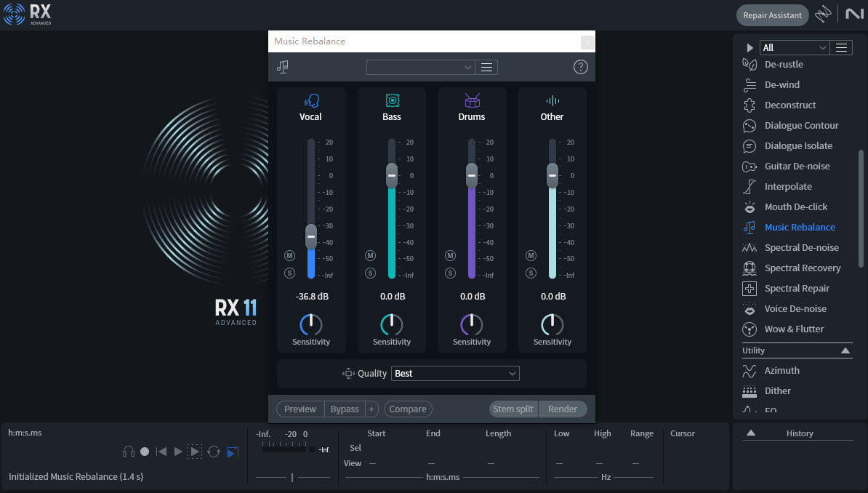The height and width of the screenshot is (493, 868).
Task: Click the Native Instruments logo icon
Action: pos(854,14)
